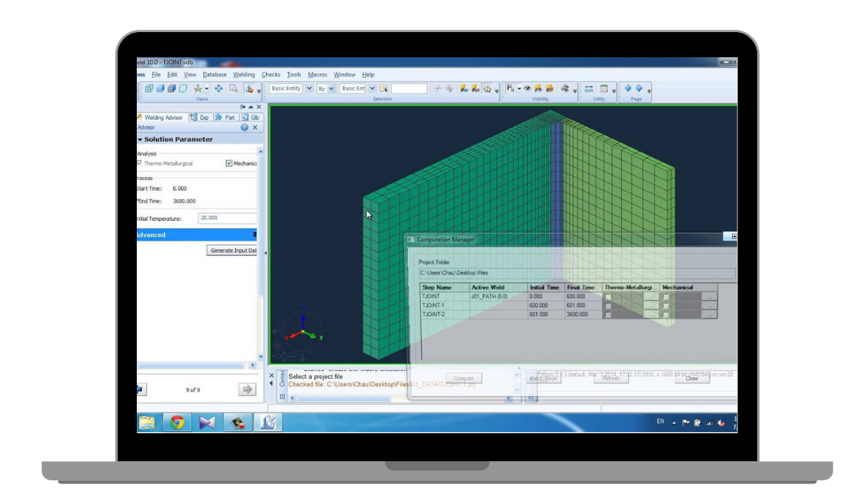This screenshot has width=868, height=504.
Task: Open the By selection dropdown
Action: (331, 89)
